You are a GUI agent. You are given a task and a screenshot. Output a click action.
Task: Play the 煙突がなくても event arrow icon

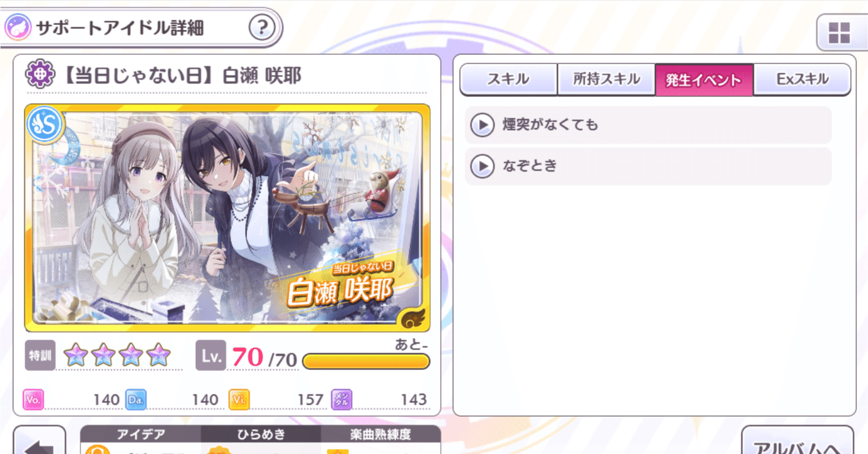pos(482,125)
